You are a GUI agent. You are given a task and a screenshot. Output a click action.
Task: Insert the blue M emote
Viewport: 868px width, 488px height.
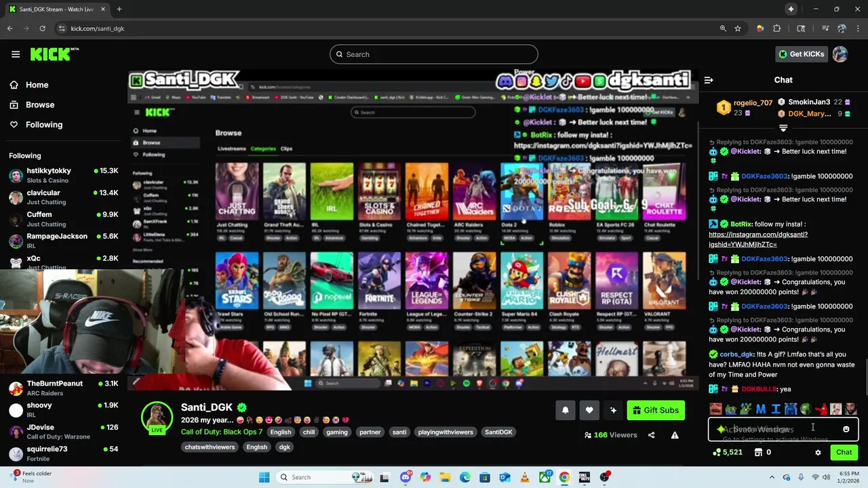pos(761,409)
